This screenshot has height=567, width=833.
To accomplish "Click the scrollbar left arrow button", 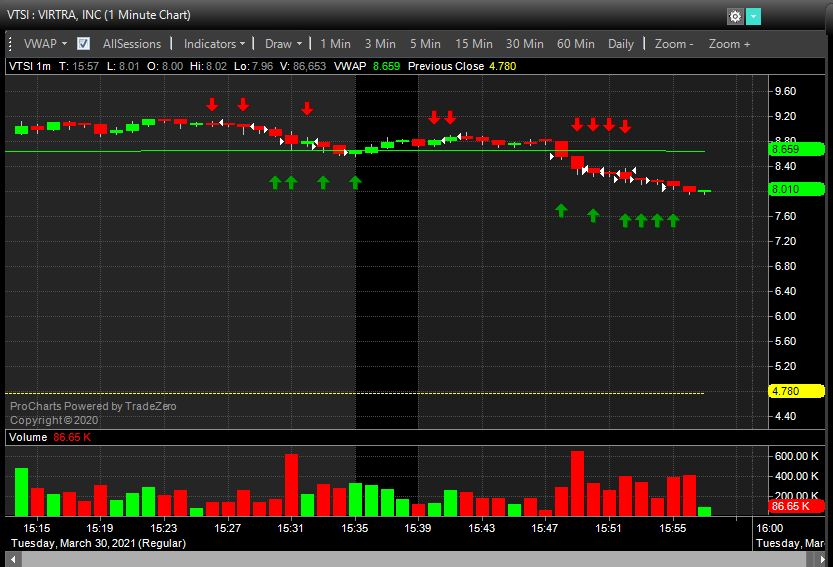I will pos(10,559).
